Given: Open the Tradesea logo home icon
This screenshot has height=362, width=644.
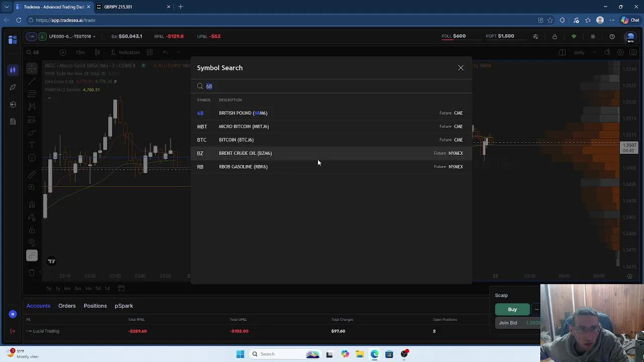Looking at the screenshot, I should click(x=13, y=40).
